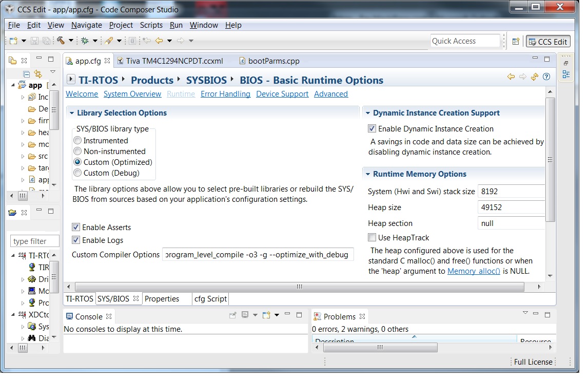The height and width of the screenshot is (378, 588).
Task: Click Open Console icon in Console view
Action: click(266, 315)
